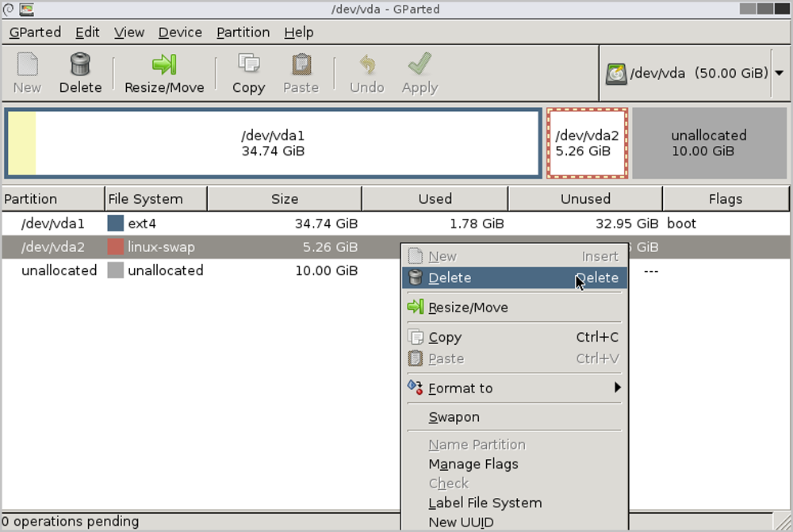Viewport: 793px width, 532px height.
Task: Sort by the Size column header
Action: 284,199
